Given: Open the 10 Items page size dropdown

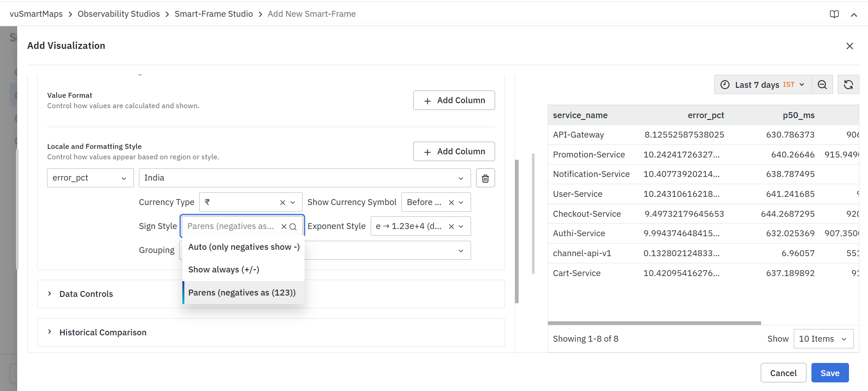Looking at the screenshot, I should pos(824,339).
